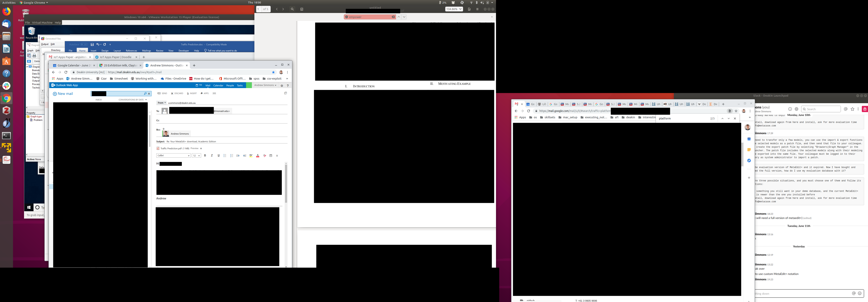Discard the current email draft

coord(177,93)
